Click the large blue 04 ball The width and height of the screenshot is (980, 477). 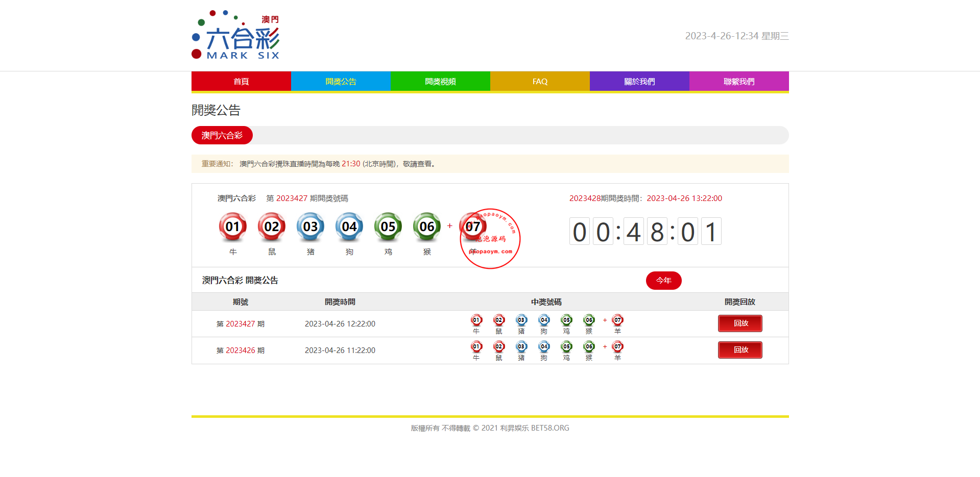pyautogui.click(x=349, y=227)
